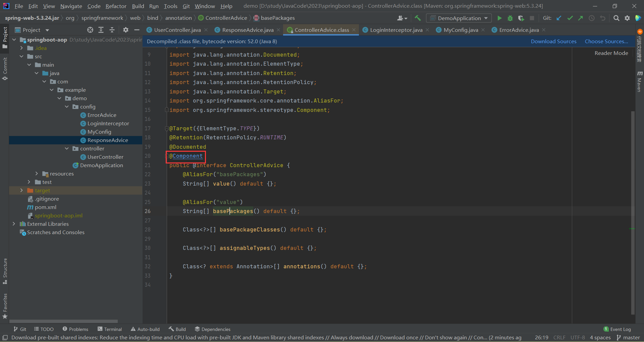Fold the import block at line 15
644x342 pixels.
click(167, 110)
